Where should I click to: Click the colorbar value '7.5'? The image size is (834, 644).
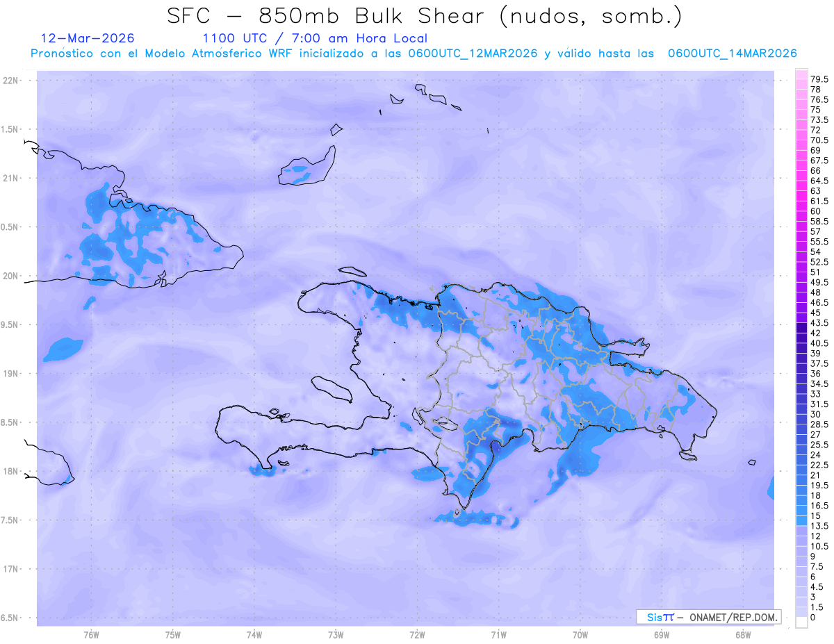coord(817,567)
